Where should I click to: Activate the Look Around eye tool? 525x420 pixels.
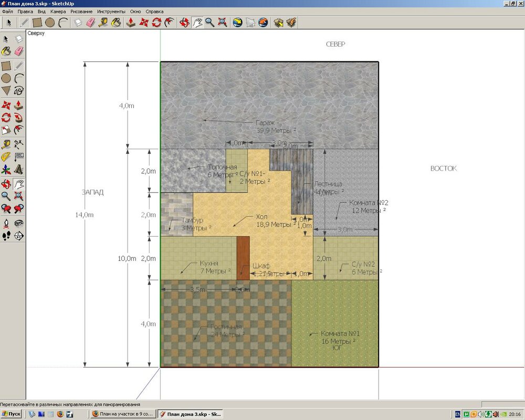coord(19,223)
